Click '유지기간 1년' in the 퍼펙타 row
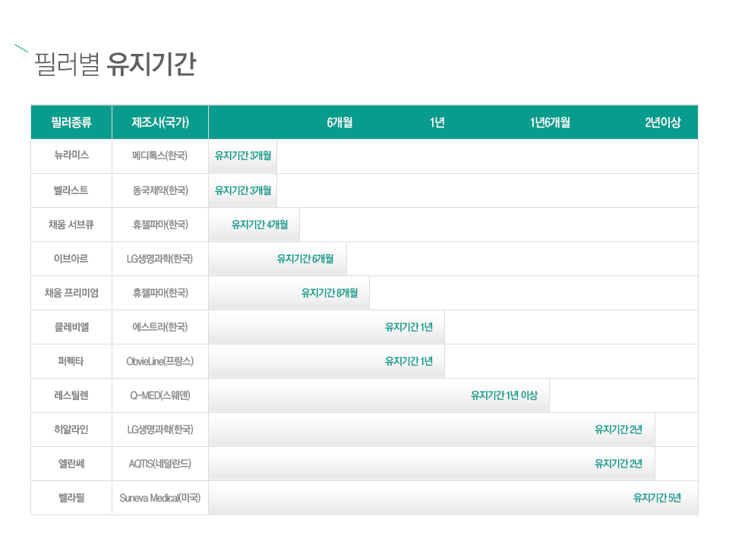729x560 pixels. pos(409,361)
